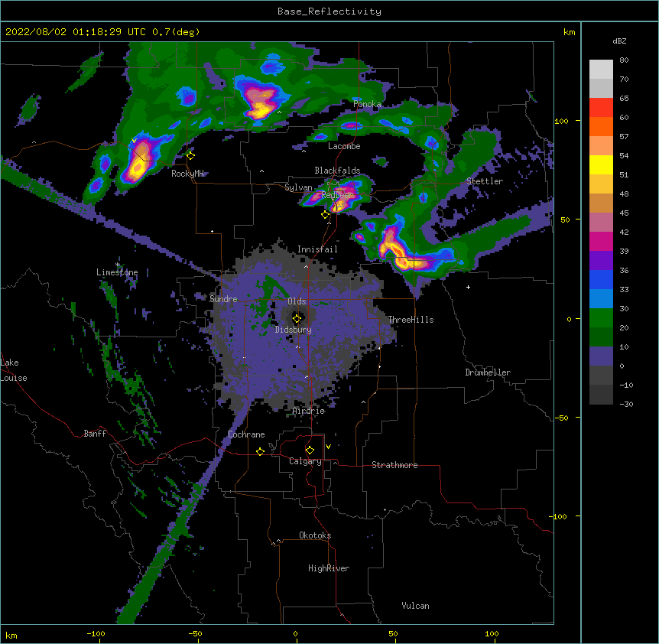The width and height of the screenshot is (659, 644).
Task: Click the Olds city label
Action: pyautogui.click(x=297, y=301)
